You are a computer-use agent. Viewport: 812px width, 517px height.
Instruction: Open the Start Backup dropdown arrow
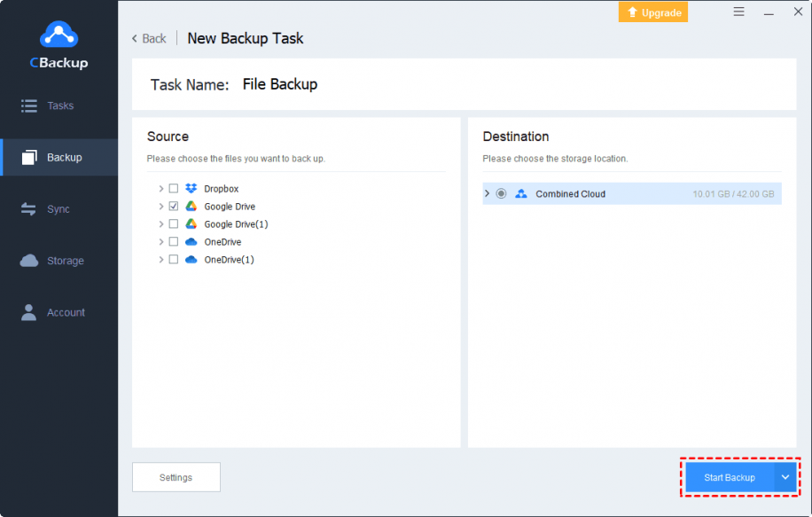coord(785,477)
